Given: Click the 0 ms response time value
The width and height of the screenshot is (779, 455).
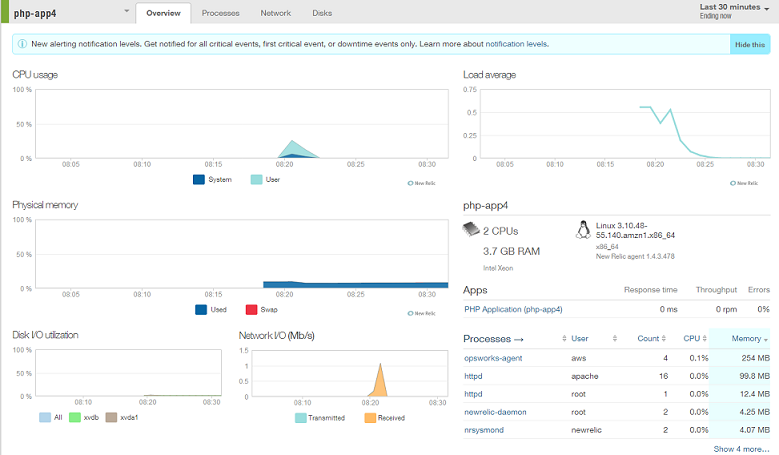Looking at the screenshot, I should tap(668, 309).
